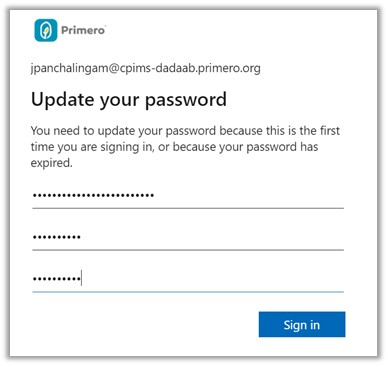Viewport: 389px width, 367px height.
Task: Click the password expiry explanation paragraph
Action: tap(185, 147)
